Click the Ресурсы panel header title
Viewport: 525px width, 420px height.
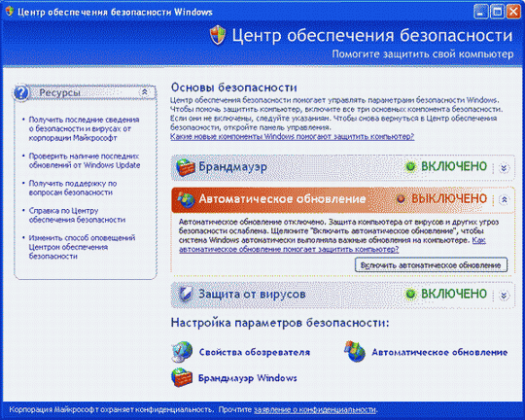(59, 92)
